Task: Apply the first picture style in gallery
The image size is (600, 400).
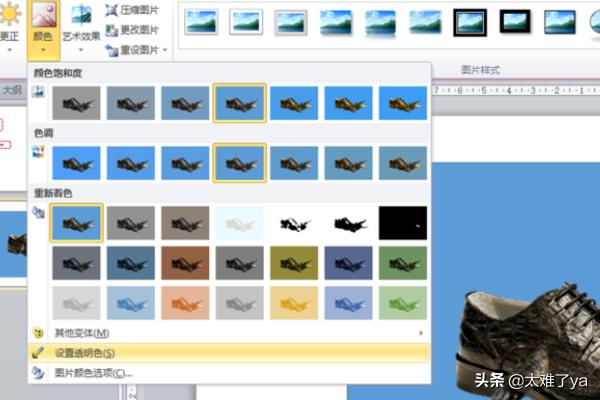Action: [201, 22]
